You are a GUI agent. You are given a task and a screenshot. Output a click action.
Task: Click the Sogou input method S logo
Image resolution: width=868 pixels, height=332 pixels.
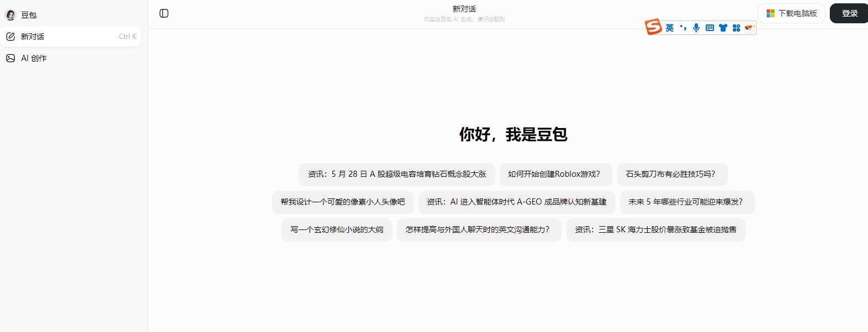coord(654,27)
